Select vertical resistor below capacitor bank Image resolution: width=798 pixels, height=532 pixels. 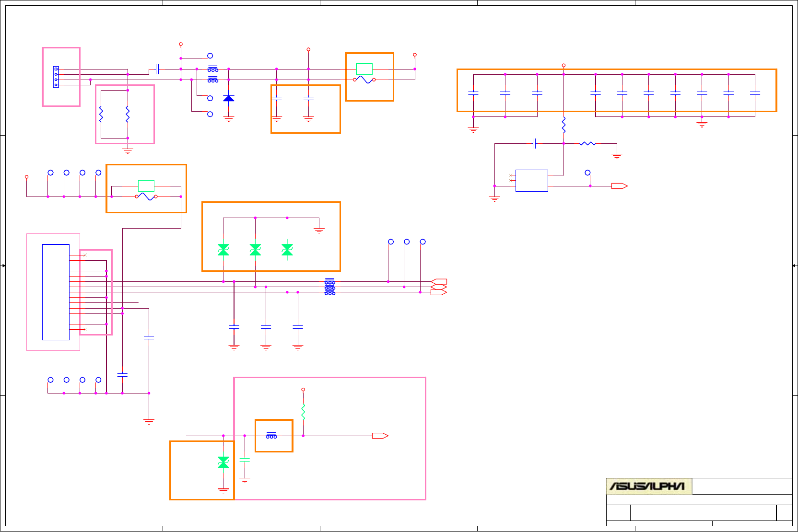click(x=564, y=125)
